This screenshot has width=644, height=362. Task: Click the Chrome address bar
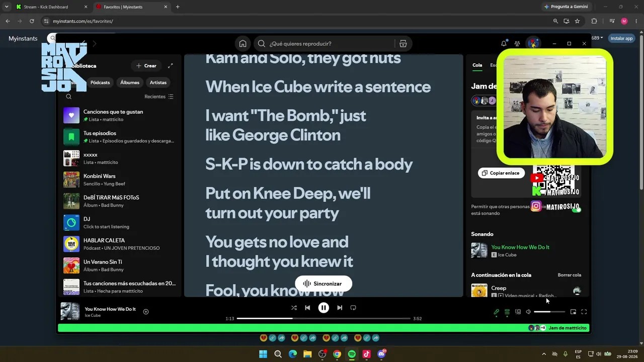tap(297, 21)
